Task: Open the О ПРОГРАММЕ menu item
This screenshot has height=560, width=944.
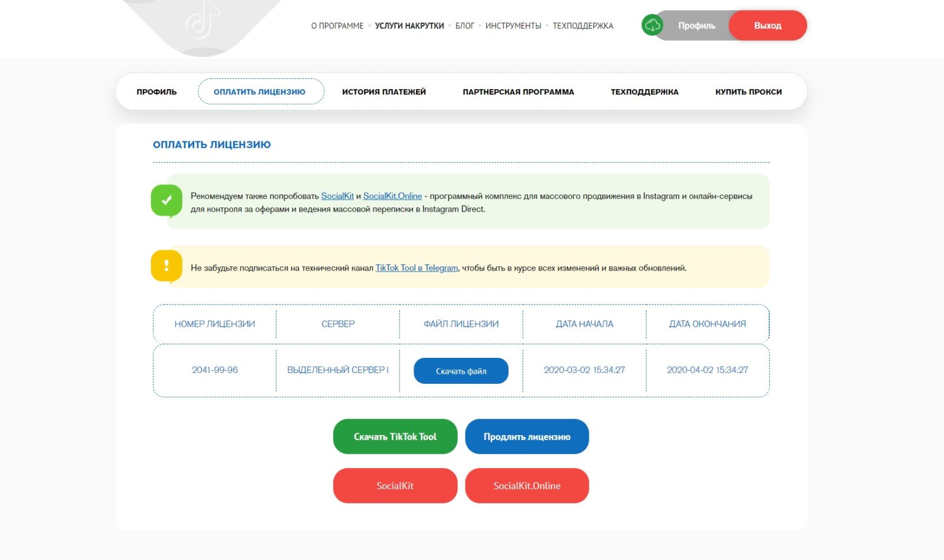Action: pyautogui.click(x=337, y=26)
